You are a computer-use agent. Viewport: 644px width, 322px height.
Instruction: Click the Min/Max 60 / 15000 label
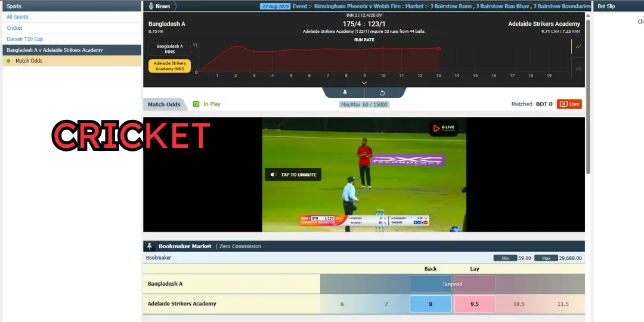point(364,104)
